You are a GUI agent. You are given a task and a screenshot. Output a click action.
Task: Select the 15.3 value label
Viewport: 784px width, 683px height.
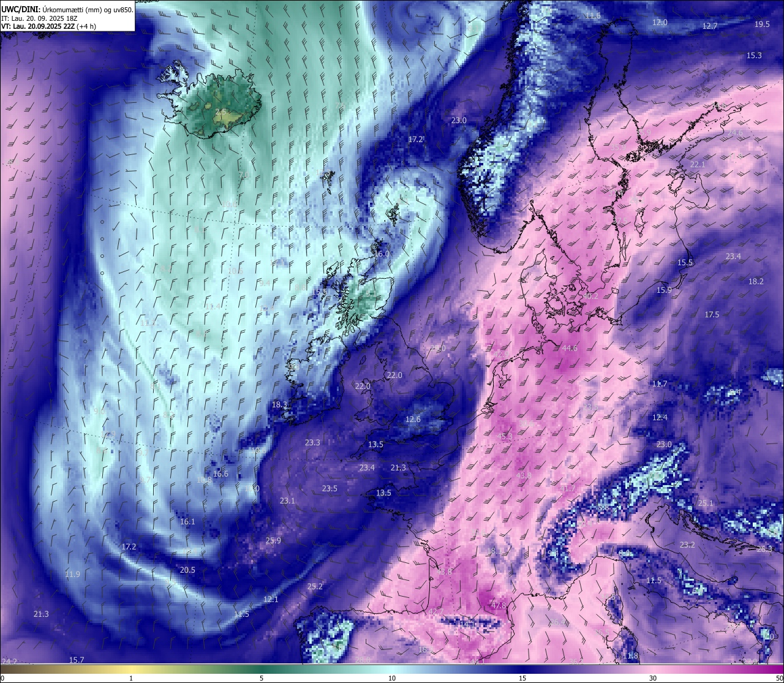click(x=754, y=56)
